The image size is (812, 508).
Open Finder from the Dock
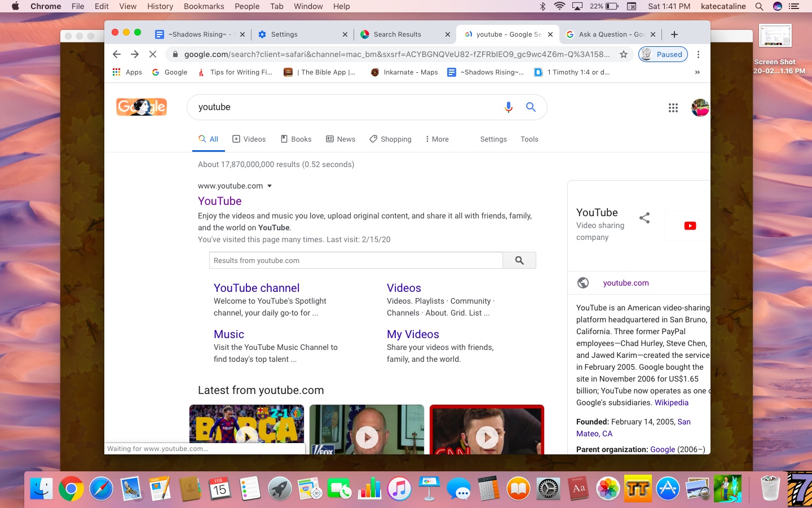[x=41, y=488]
